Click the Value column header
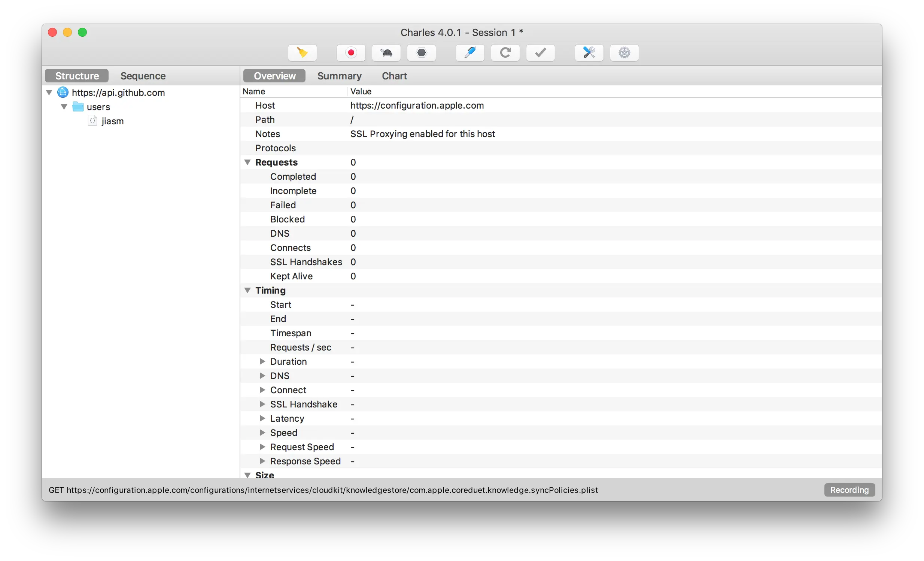 [361, 91]
